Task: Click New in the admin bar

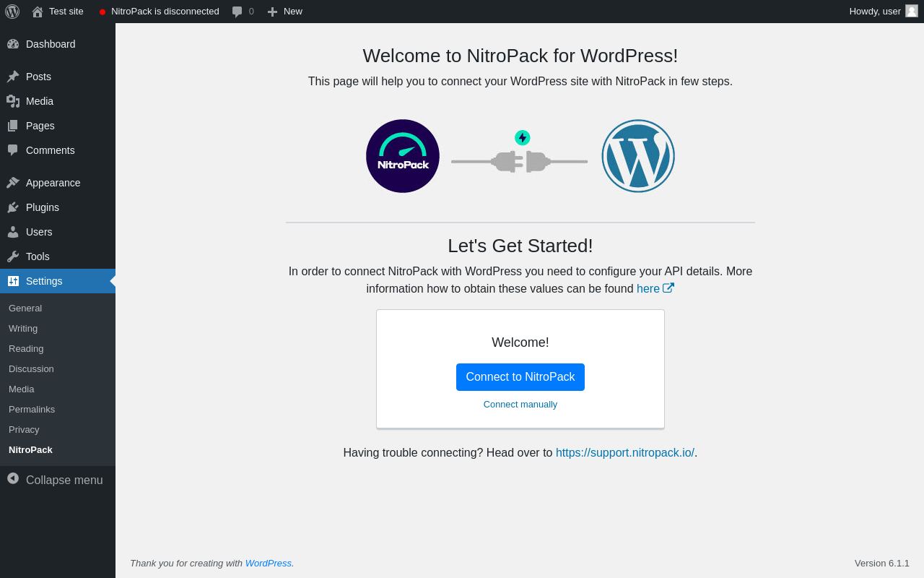Action: (293, 12)
